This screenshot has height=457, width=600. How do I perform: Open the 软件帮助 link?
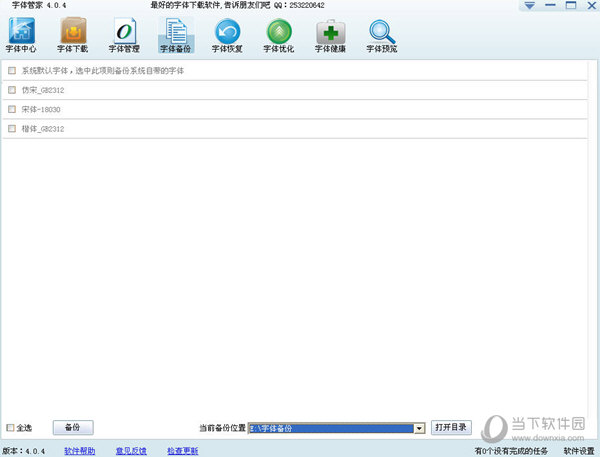point(80,451)
